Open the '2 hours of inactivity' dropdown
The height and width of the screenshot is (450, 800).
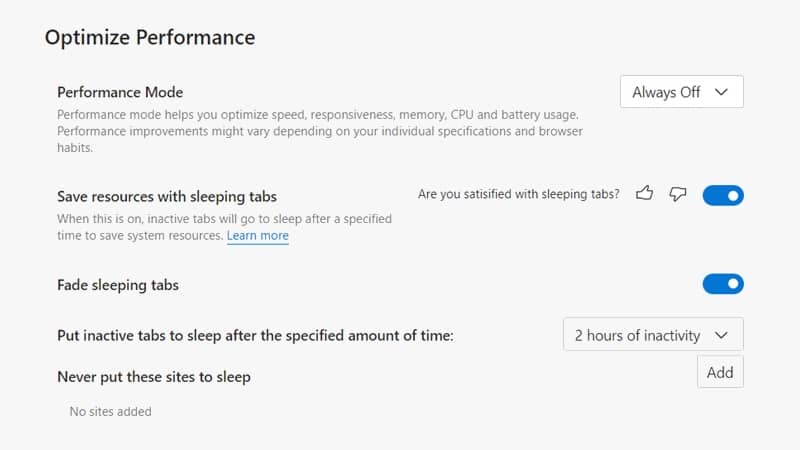[653, 335]
